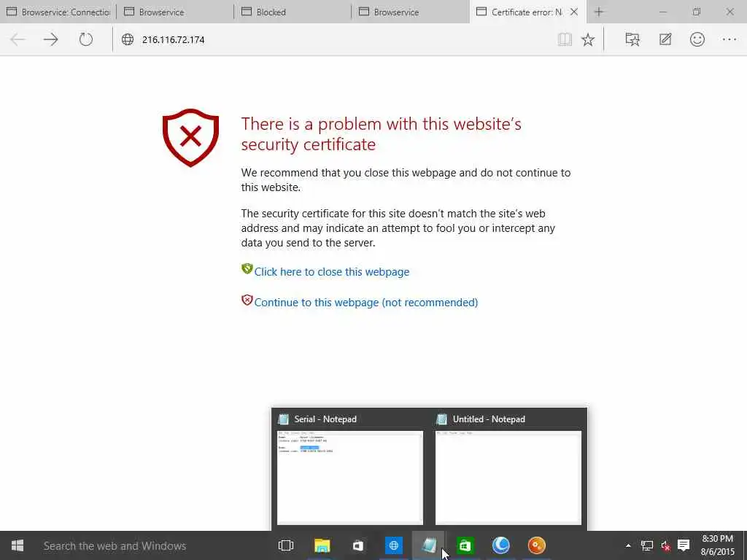Switch to the Blocked tab

(293, 12)
